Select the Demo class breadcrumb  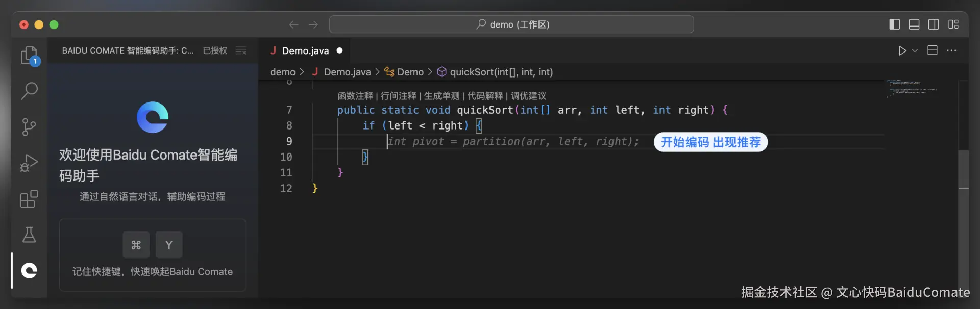pos(404,72)
